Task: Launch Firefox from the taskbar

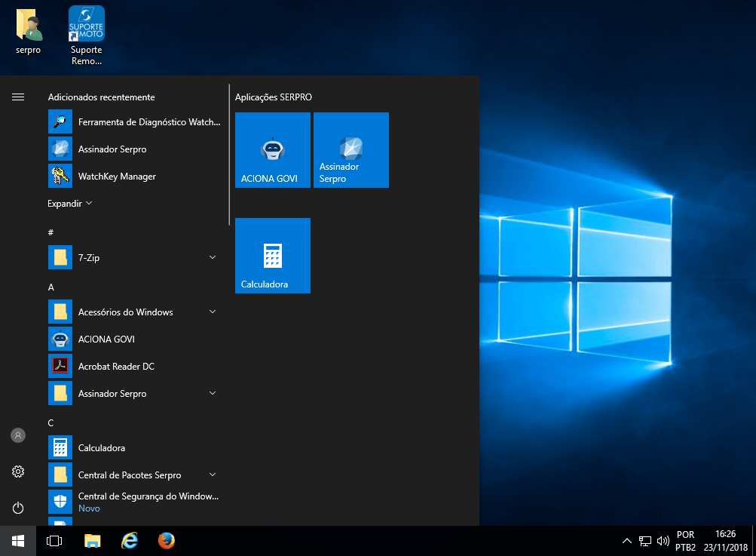Action: pyautogui.click(x=167, y=541)
